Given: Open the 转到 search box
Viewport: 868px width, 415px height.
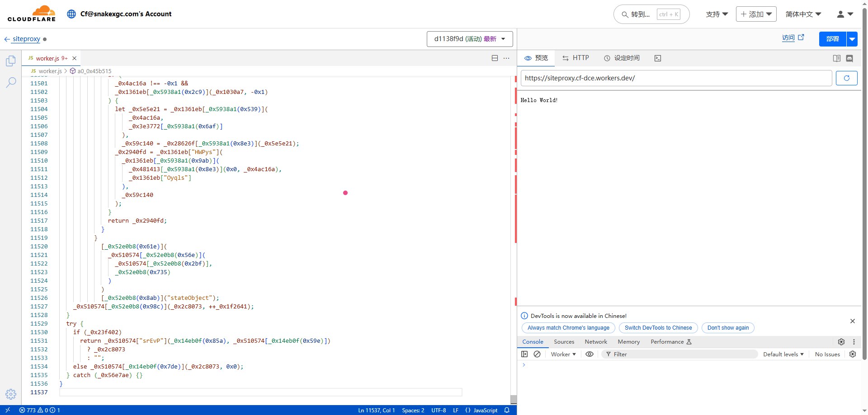Looking at the screenshot, I should coord(651,14).
